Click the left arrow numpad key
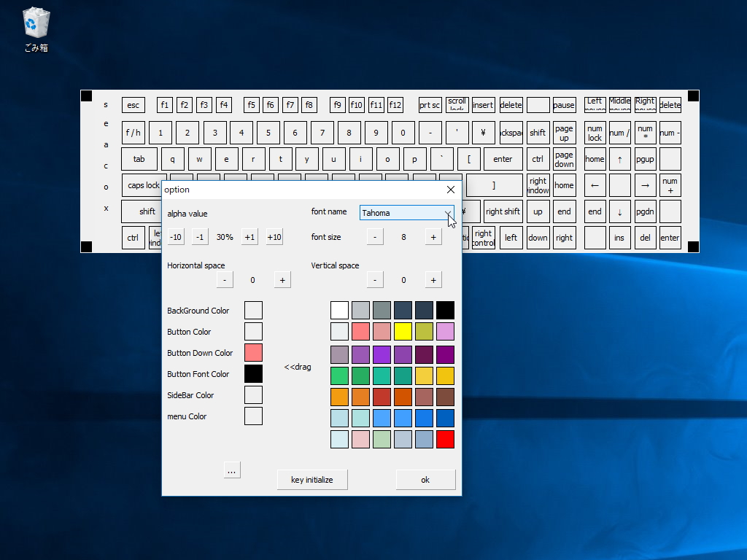747x560 pixels. coord(595,185)
